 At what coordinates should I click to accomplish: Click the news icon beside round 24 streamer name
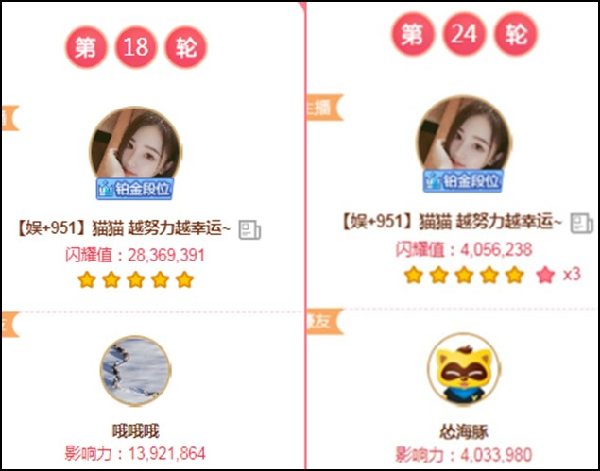[x=582, y=223]
